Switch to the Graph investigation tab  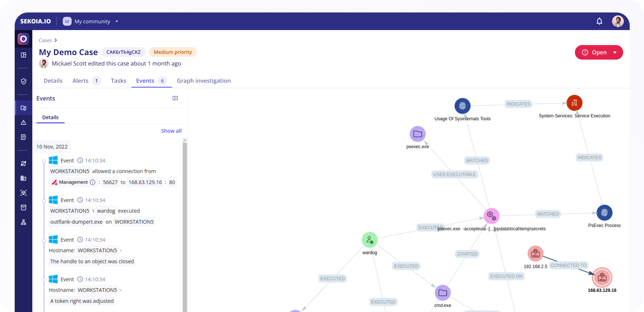(204, 81)
